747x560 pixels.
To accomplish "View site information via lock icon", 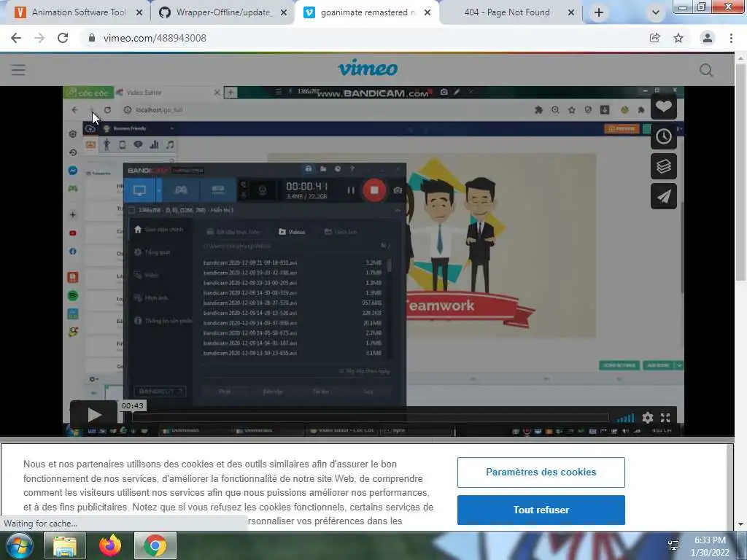I will (92, 38).
